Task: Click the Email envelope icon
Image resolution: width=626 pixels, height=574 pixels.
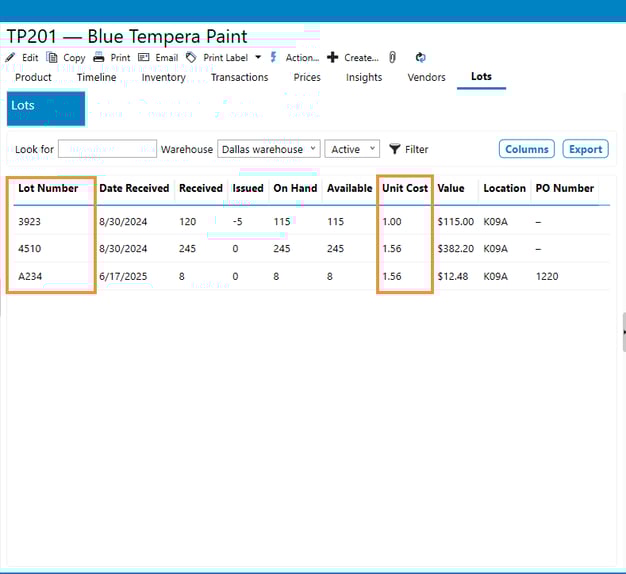Action: [144, 58]
